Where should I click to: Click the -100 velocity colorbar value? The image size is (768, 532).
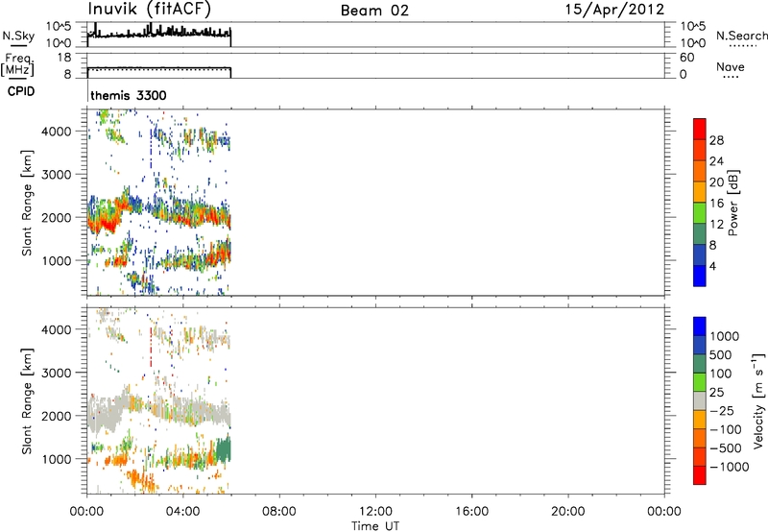coord(726,429)
